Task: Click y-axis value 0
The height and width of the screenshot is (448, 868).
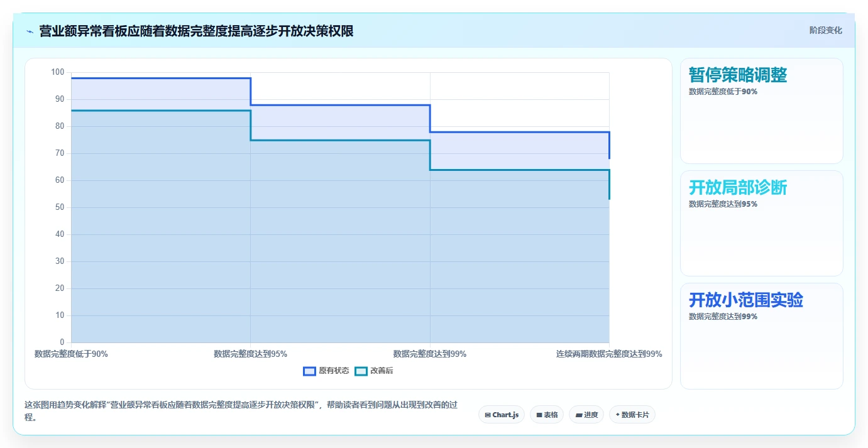Action: point(62,342)
